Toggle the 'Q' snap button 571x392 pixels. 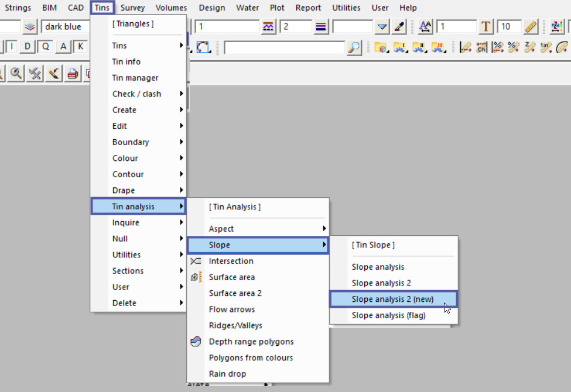(x=45, y=47)
